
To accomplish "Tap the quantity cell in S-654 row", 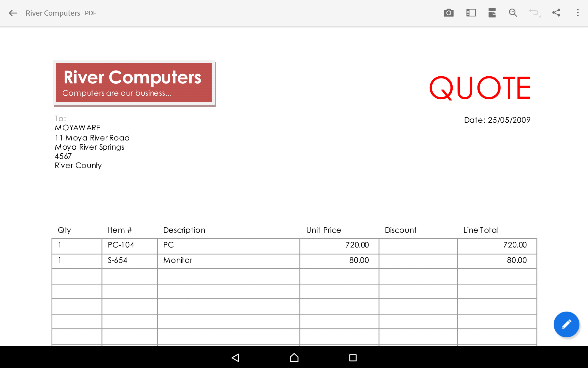I will tap(77, 261).
